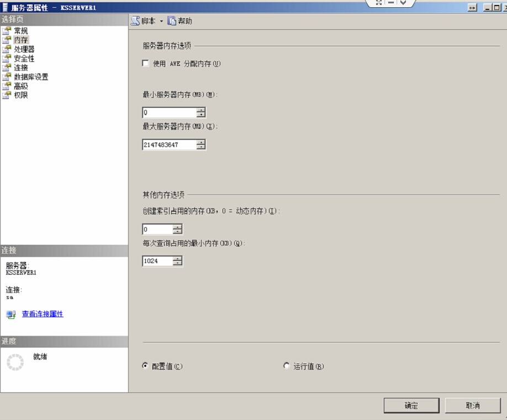Click the 脚本 toolbar button
507x420 pixels.
[x=143, y=21]
